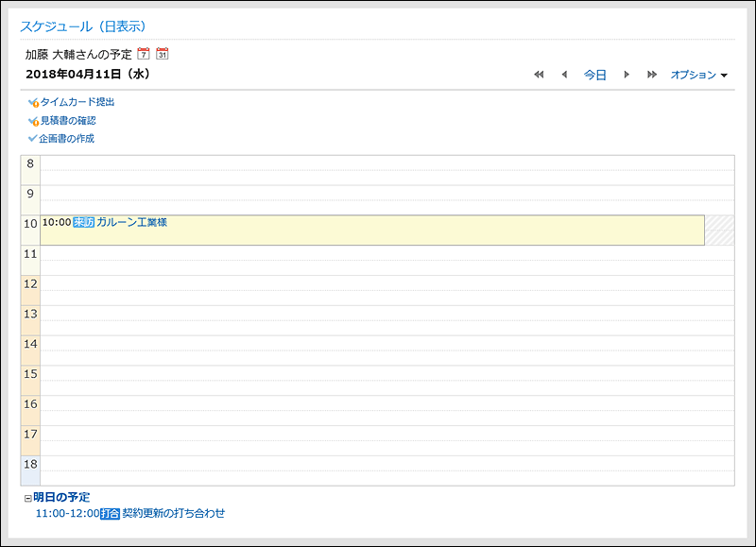756x547 pixels.
Task: Click the 加藤 大輔さんの予定 heading
Action: point(78,55)
